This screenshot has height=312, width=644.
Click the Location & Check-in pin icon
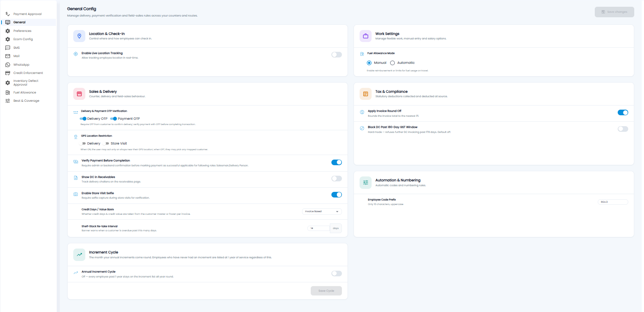click(79, 36)
